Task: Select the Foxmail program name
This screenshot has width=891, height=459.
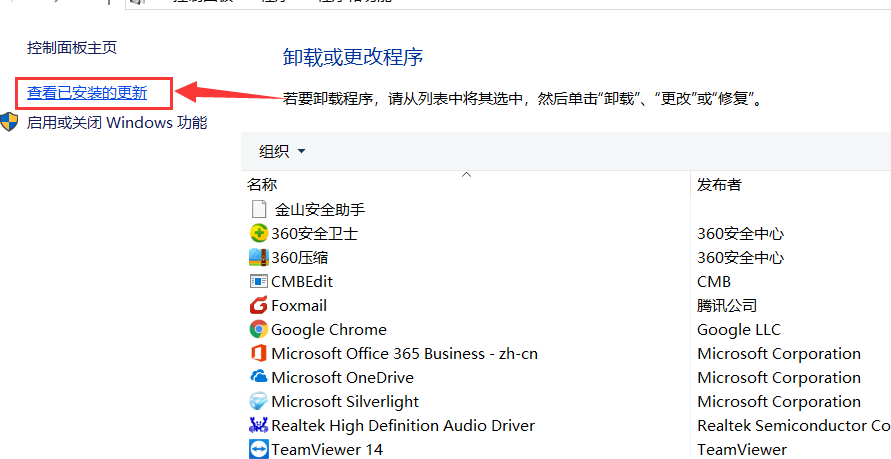Action: tap(299, 306)
